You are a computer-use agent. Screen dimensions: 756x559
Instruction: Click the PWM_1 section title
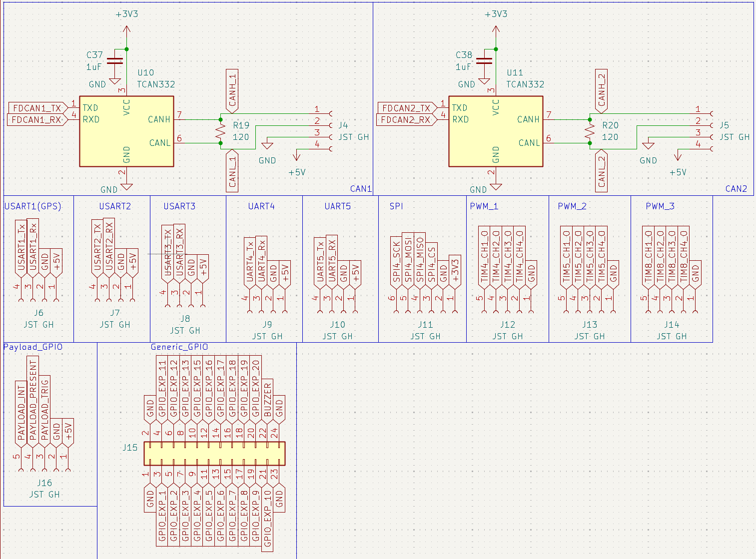[x=484, y=206]
